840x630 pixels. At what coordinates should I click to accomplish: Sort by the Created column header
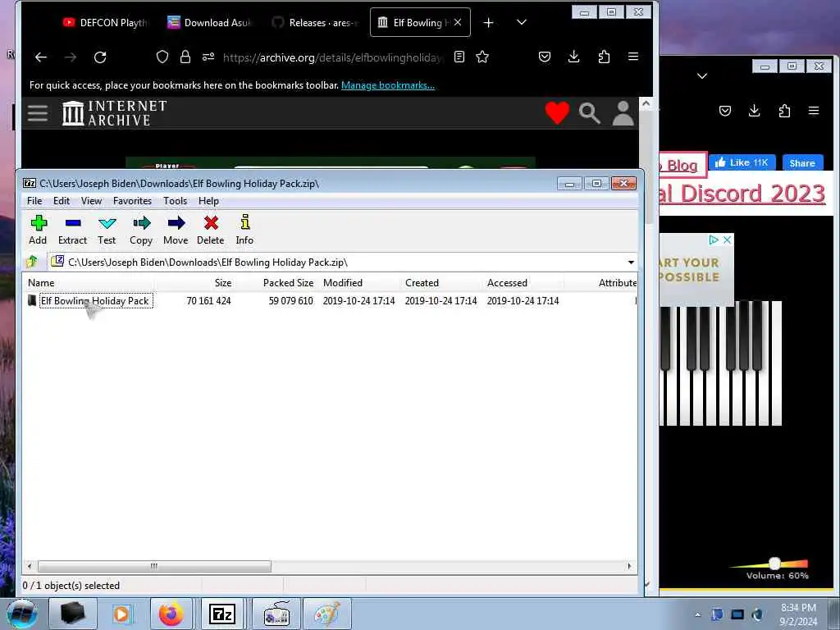(422, 283)
